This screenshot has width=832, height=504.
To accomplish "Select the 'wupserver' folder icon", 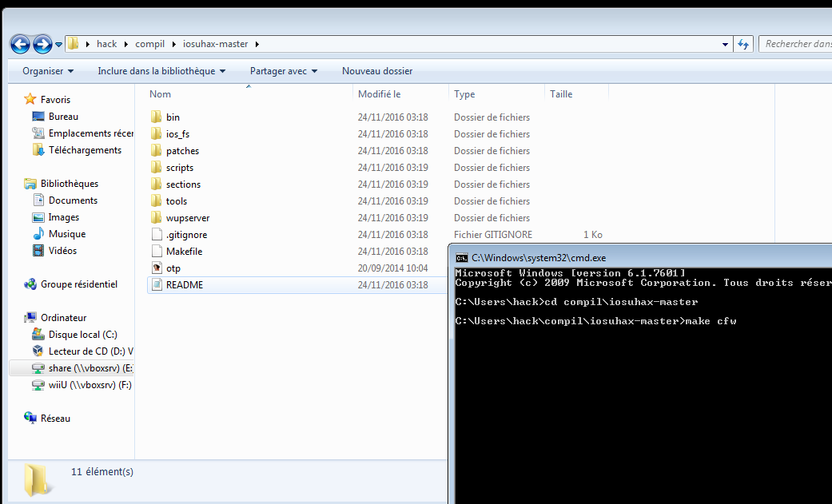I will (x=156, y=217).
